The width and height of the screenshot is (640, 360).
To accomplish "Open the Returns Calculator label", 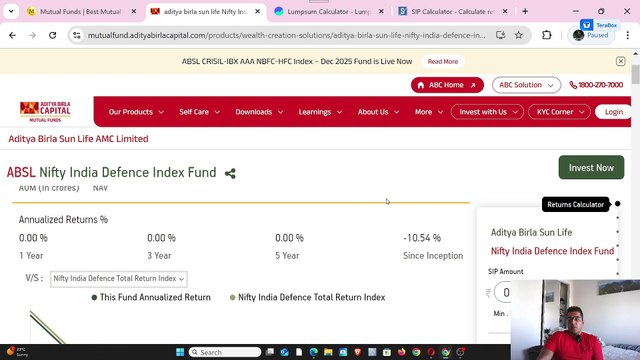I will (576, 204).
